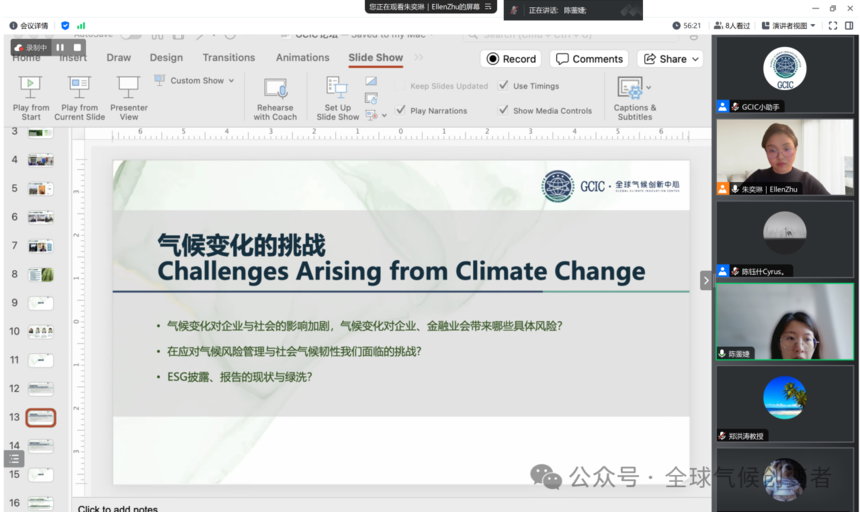Open meeting details info icon
The width and height of the screenshot is (860, 512).
(13, 25)
